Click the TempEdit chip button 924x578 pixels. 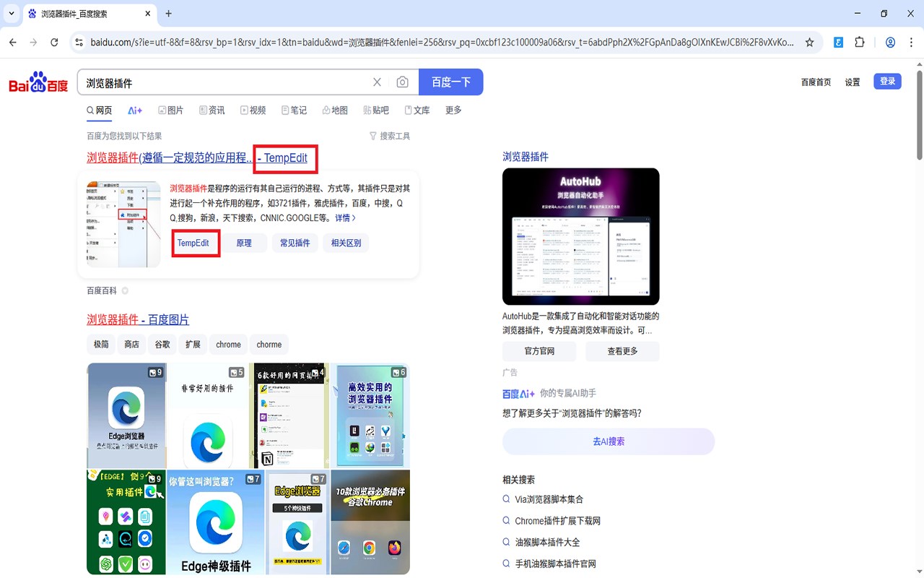193,243
